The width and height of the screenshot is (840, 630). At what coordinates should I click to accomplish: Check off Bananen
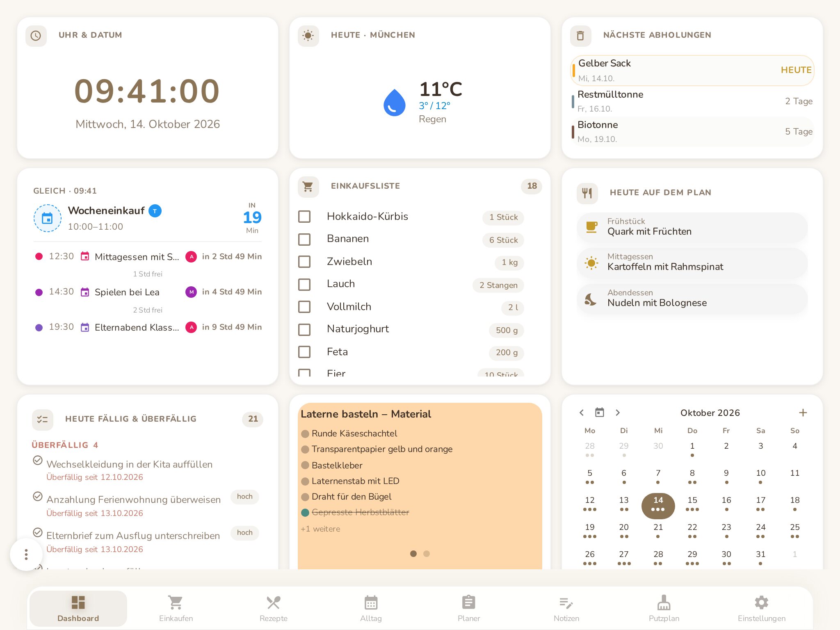pos(304,239)
